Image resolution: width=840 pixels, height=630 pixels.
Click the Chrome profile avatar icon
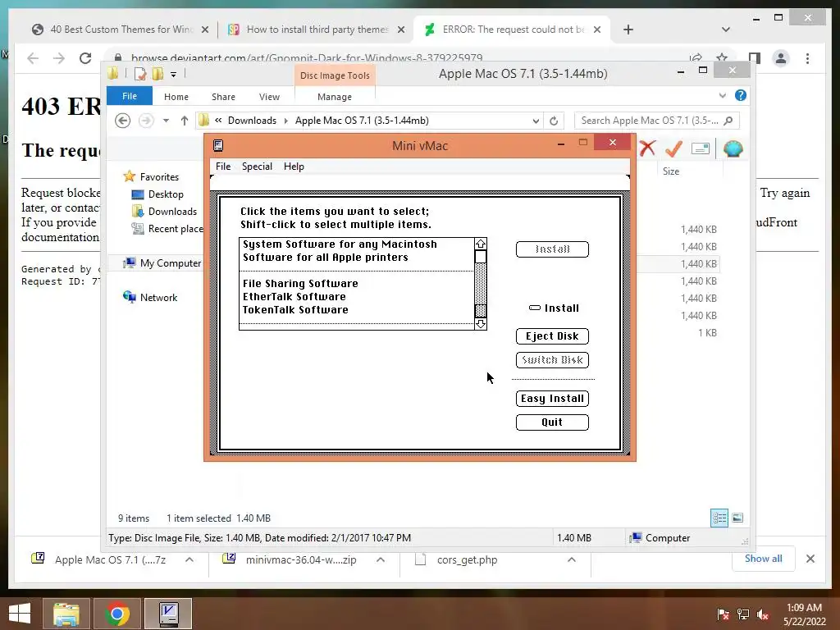pyautogui.click(x=781, y=58)
